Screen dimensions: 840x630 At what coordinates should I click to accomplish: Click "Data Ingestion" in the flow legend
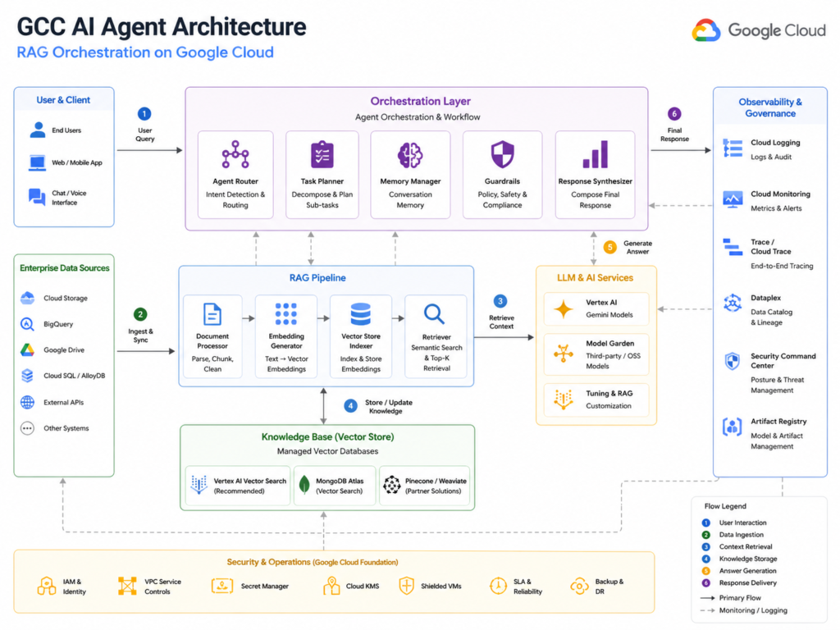point(742,535)
